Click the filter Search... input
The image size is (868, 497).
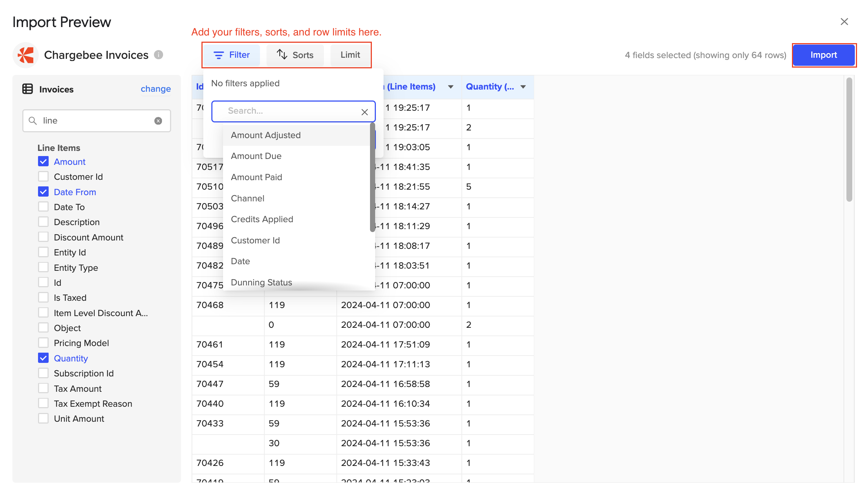point(293,111)
